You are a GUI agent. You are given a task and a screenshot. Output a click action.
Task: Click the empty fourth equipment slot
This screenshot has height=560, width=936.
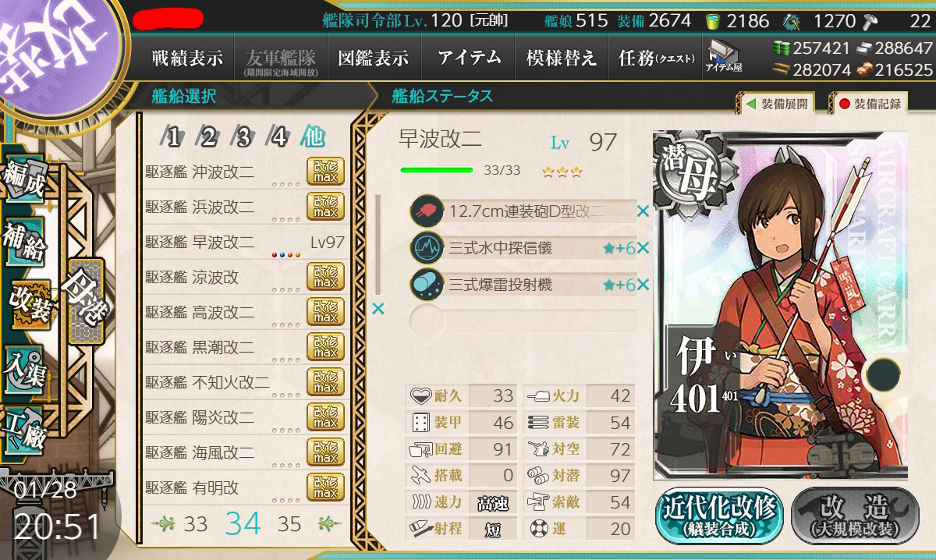523,321
